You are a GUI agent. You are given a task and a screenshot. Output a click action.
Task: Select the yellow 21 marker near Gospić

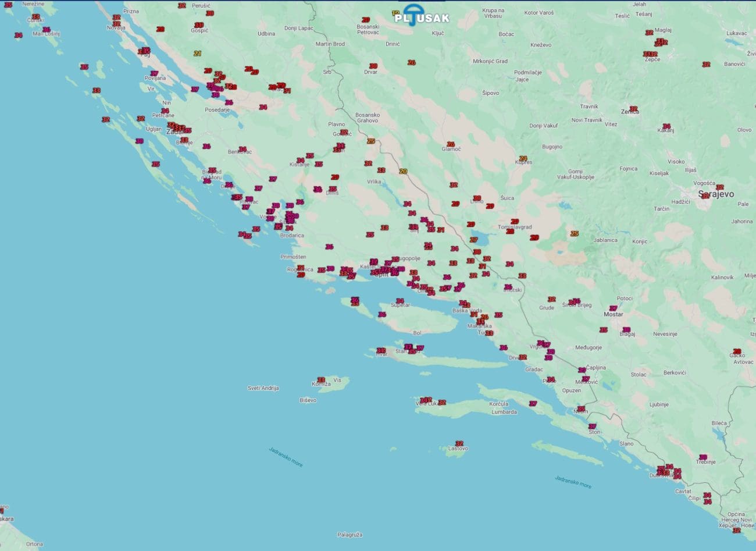pos(198,54)
